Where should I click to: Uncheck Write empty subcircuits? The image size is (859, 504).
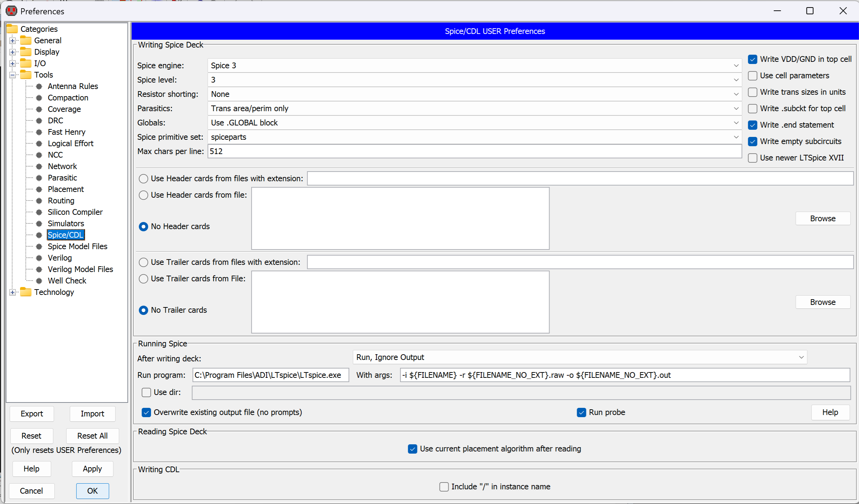tap(753, 142)
